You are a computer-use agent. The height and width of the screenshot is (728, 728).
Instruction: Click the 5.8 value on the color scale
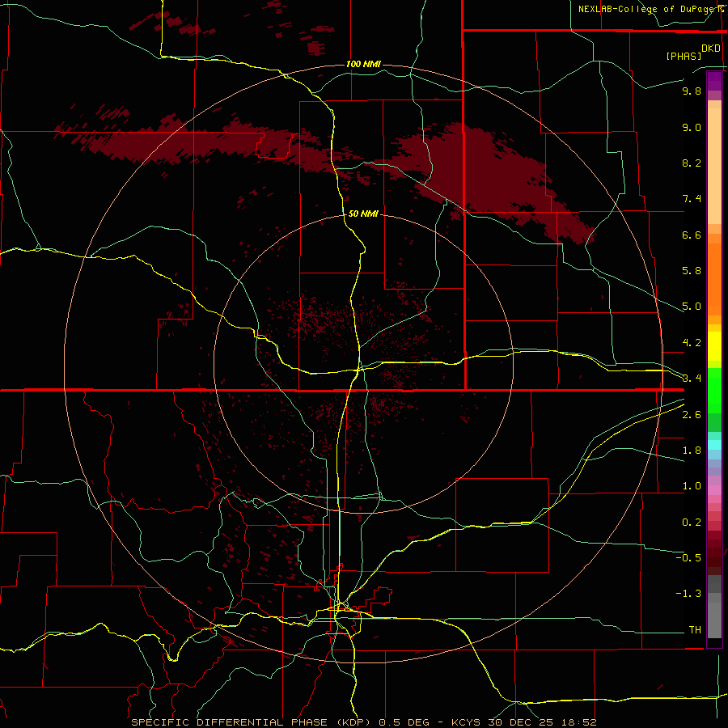pyautogui.click(x=692, y=271)
